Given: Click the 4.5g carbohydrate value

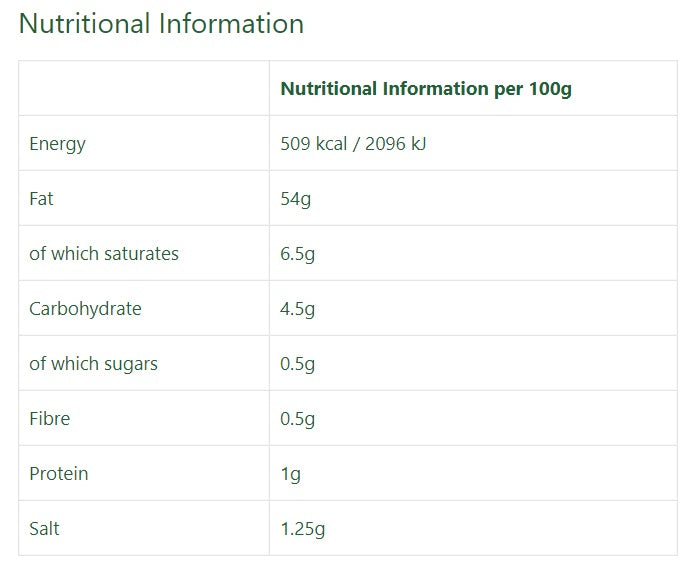Looking at the screenshot, I should pos(298,309).
